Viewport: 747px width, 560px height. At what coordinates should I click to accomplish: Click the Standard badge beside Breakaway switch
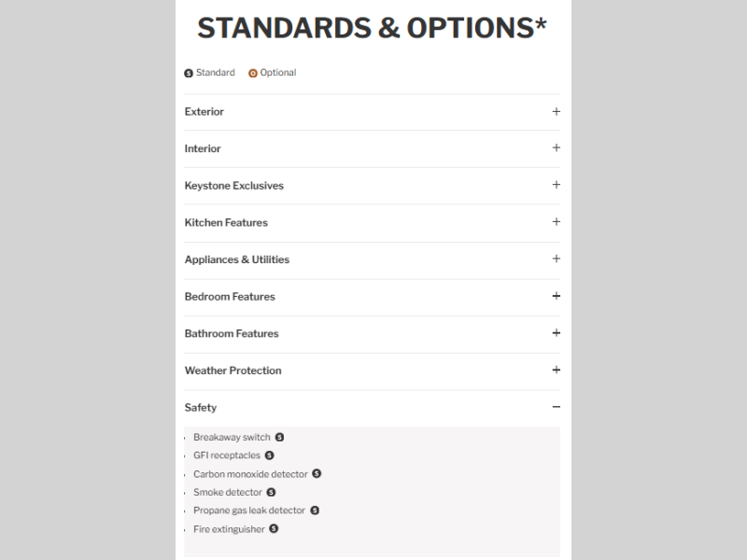[279, 437]
